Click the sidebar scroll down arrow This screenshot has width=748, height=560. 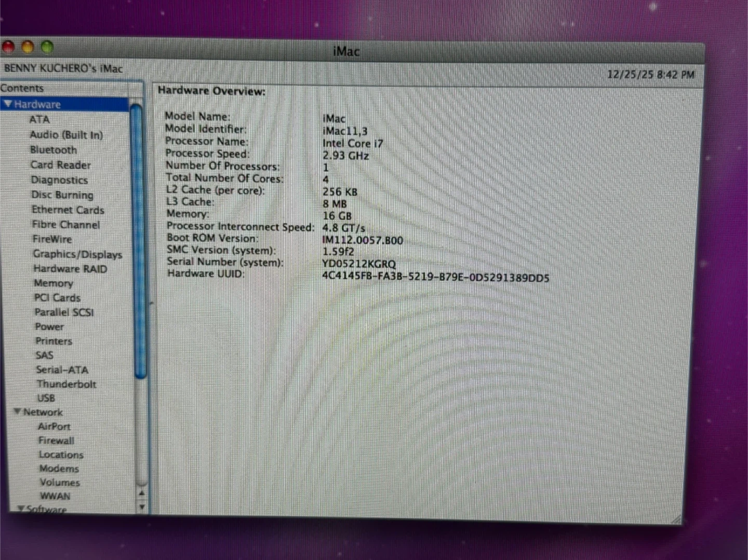click(x=141, y=507)
